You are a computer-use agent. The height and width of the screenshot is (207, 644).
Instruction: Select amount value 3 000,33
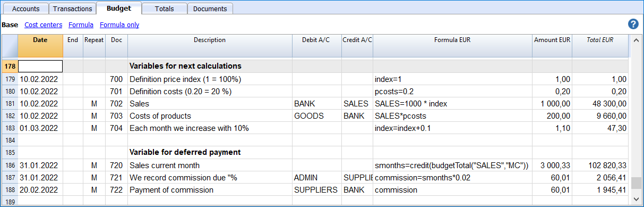(x=552, y=165)
